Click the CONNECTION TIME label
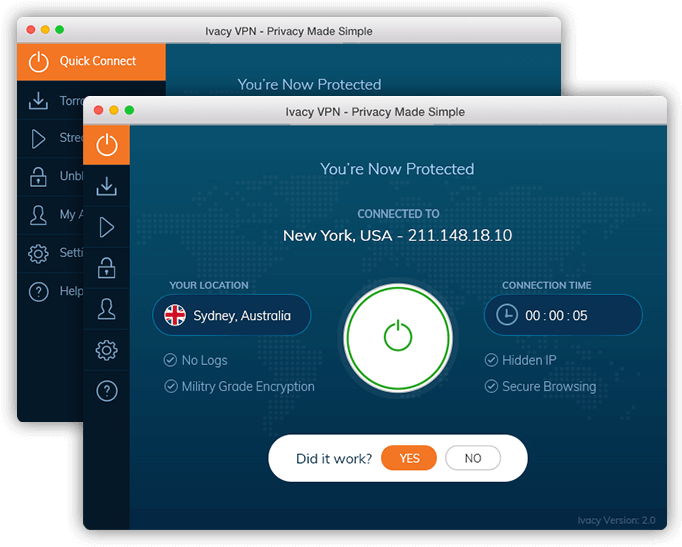The image size is (682, 547). point(546,285)
